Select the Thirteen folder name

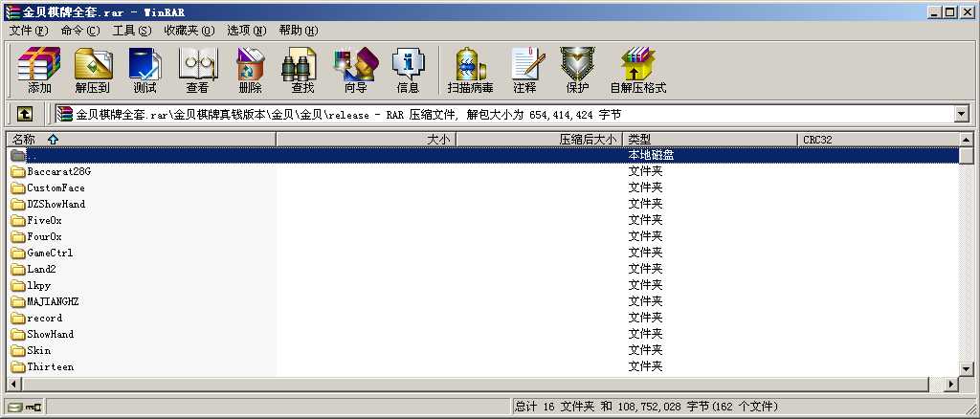pos(50,366)
